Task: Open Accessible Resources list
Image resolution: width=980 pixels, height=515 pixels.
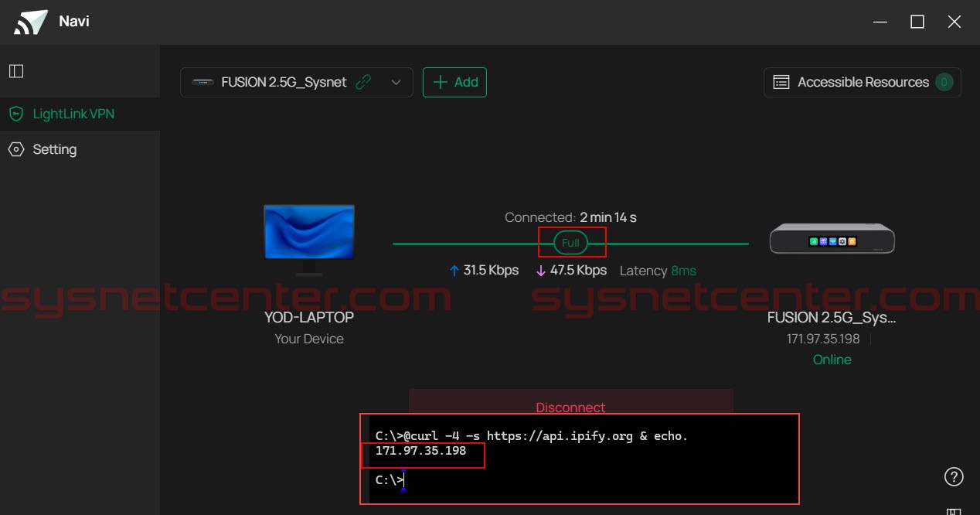Action: point(862,82)
